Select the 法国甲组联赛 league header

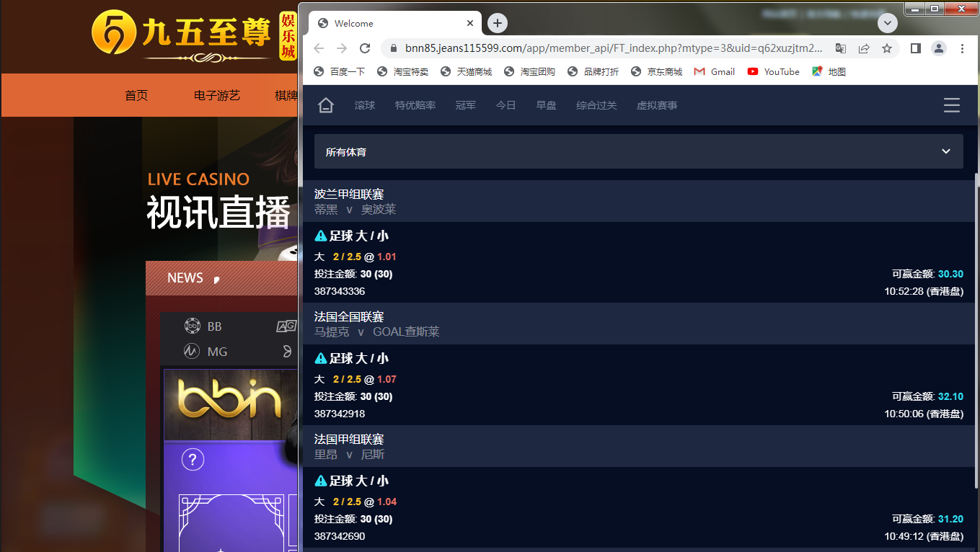[x=349, y=440]
